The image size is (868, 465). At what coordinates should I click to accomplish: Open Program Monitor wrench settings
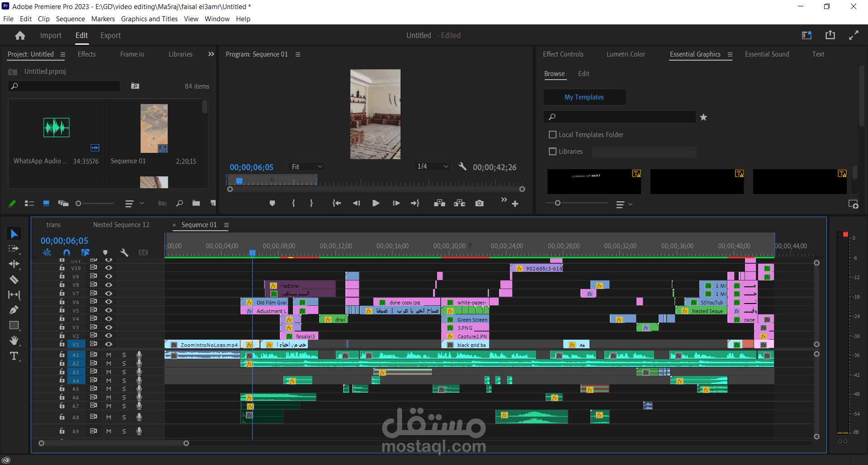coord(462,166)
